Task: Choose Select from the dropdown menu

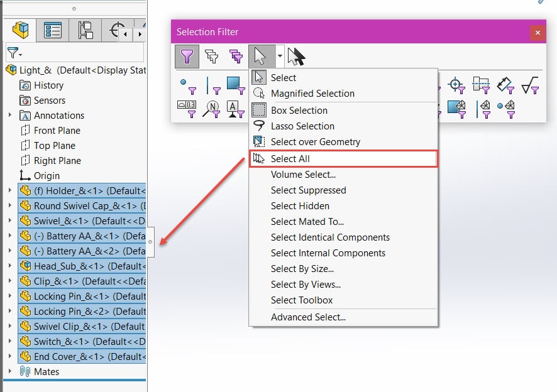Action: click(x=343, y=78)
